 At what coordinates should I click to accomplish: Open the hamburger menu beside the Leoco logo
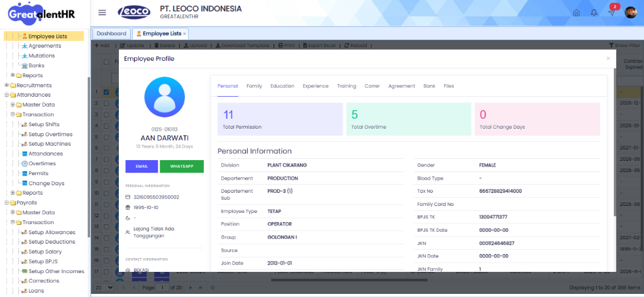[x=103, y=13]
